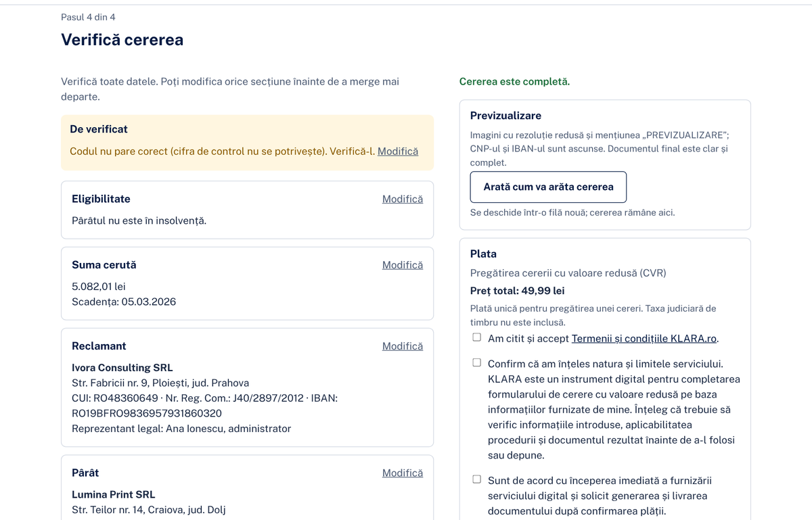Edit the Eligibilitate section via Modifică
This screenshot has height=520, width=812.
click(x=403, y=199)
